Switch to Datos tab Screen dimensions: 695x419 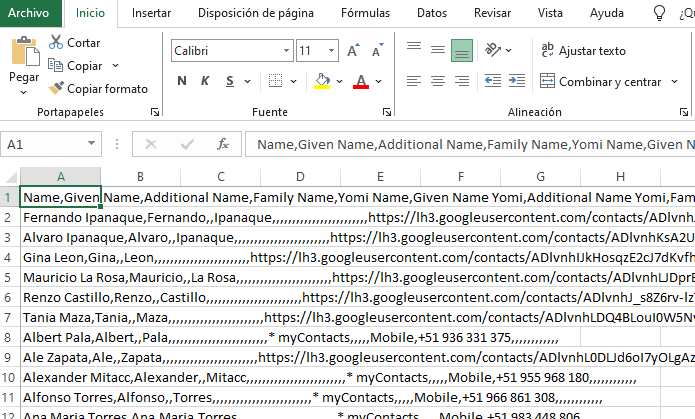(x=432, y=13)
